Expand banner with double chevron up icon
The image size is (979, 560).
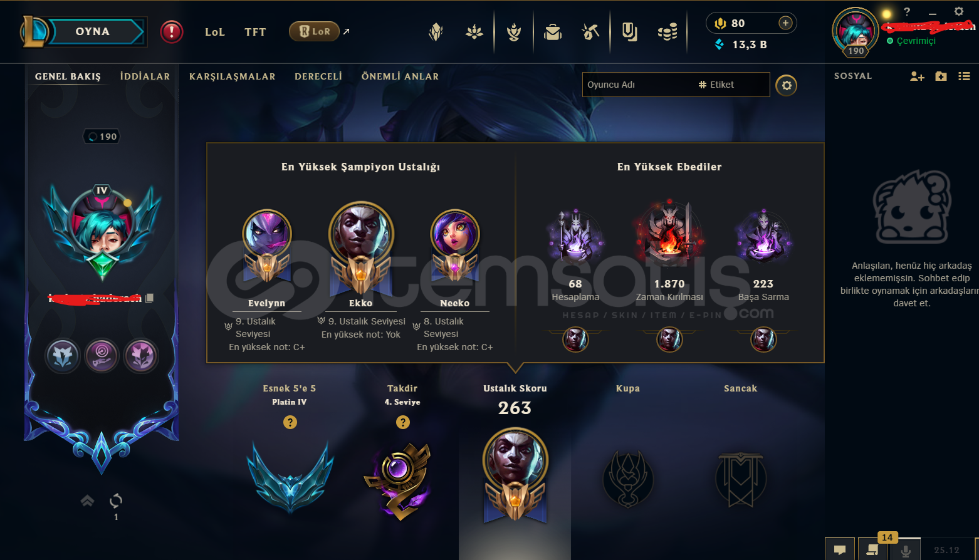87,500
